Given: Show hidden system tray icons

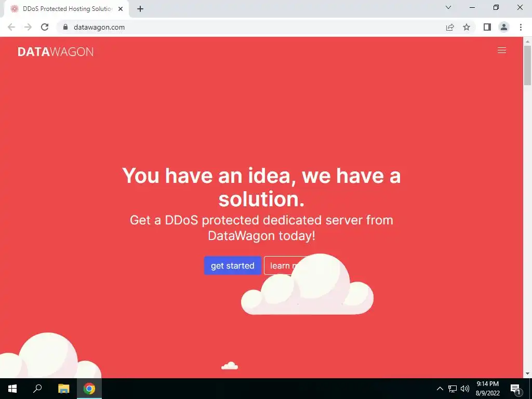Looking at the screenshot, I should (x=440, y=389).
